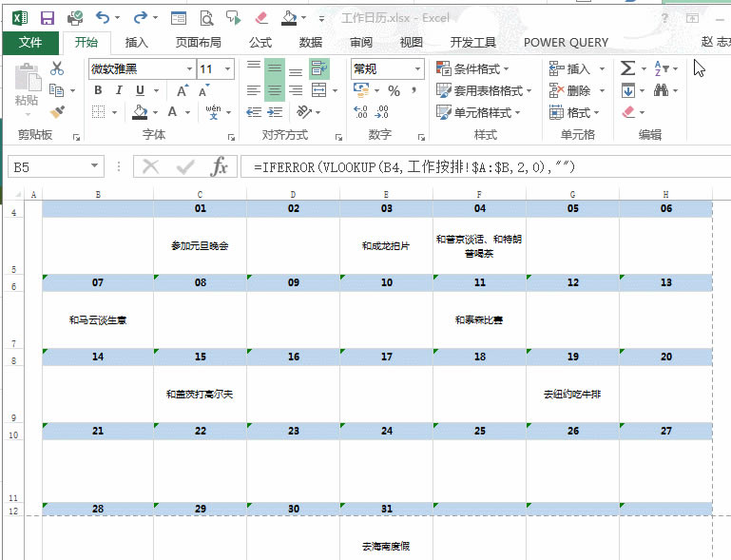Click the Insert Function fx icon

pyautogui.click(x=220, y=167)
